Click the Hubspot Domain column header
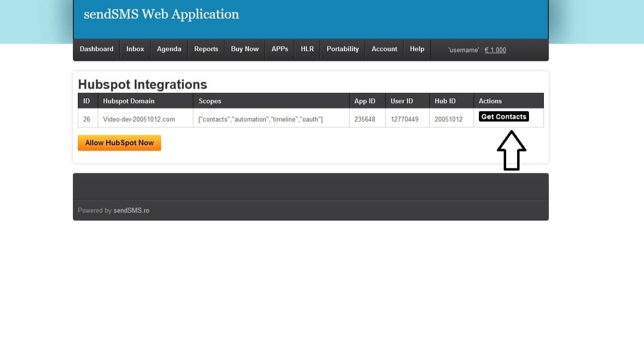 [x=129, y=101]
